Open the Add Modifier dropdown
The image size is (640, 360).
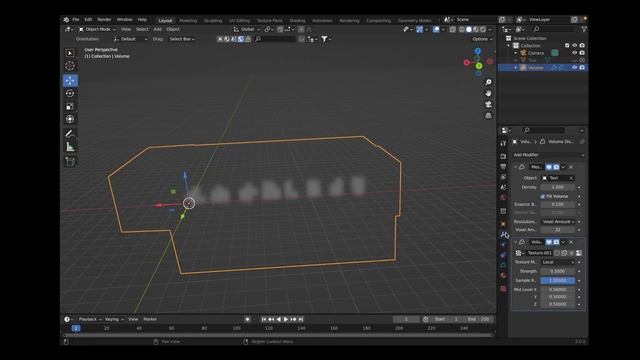[x=548, y=155]
